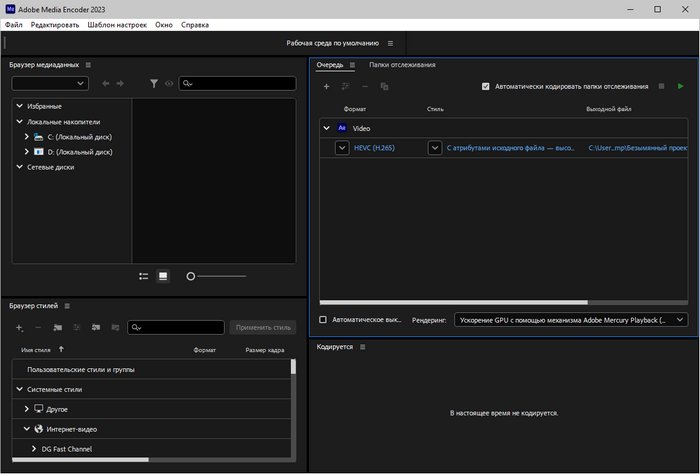Open the default workspace menu icon
Screen dimensions: 700x474
pyautogui.click(x=390, y=43)
